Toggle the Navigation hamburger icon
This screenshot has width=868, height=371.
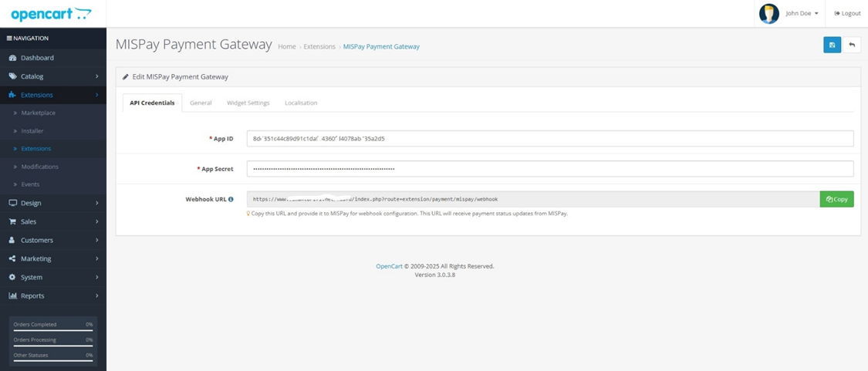coord(8,39)
